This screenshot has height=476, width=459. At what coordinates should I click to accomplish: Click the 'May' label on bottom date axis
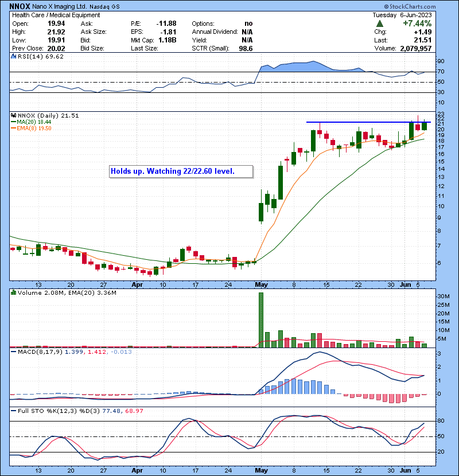[x=261, y=470]
